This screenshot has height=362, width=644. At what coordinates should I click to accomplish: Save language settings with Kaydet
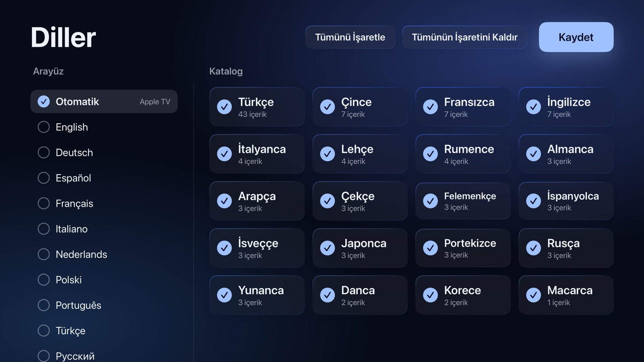pyautogui.click(x=576, y=37)
